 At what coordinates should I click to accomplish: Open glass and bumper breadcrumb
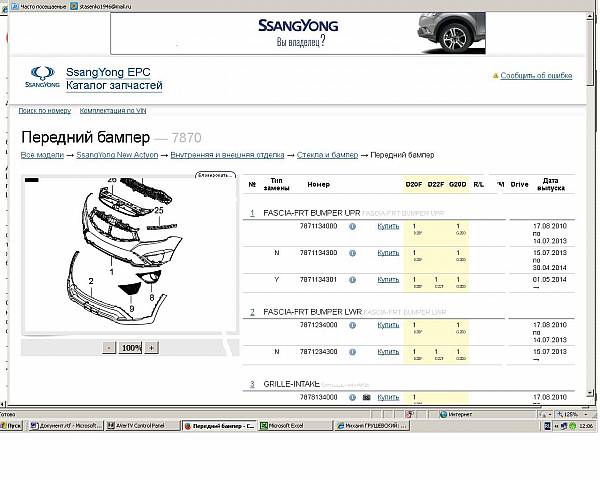(327, 155)
